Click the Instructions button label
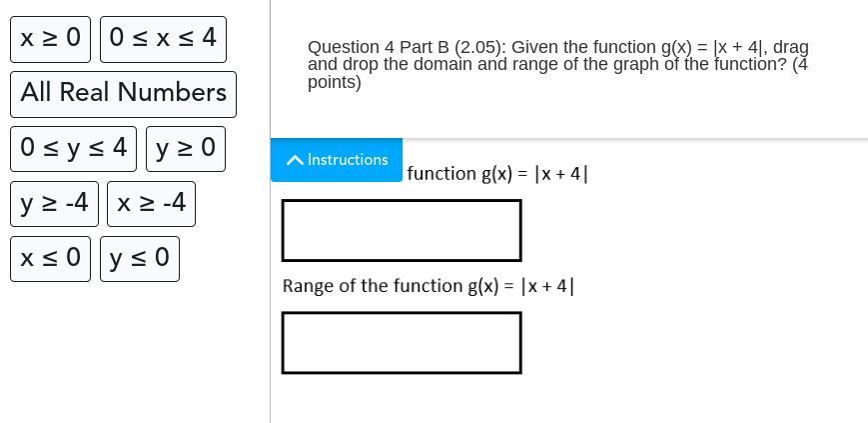 [x=347, y=160]
